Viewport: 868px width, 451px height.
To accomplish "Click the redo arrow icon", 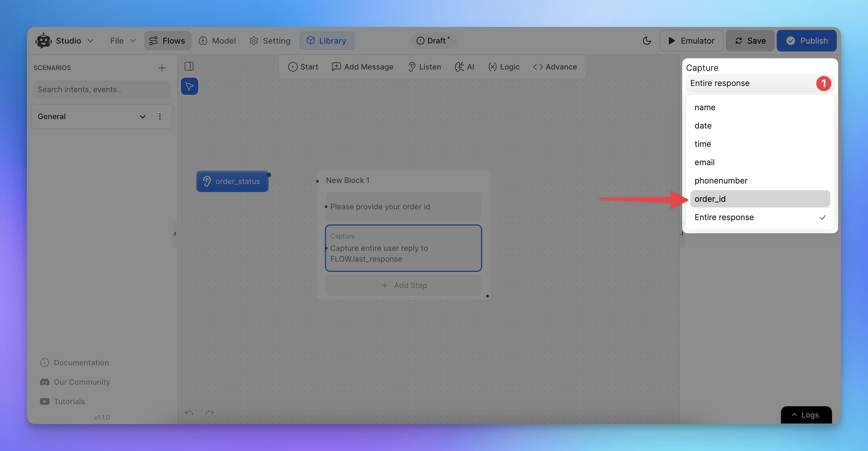I will [x=209, y=413].
